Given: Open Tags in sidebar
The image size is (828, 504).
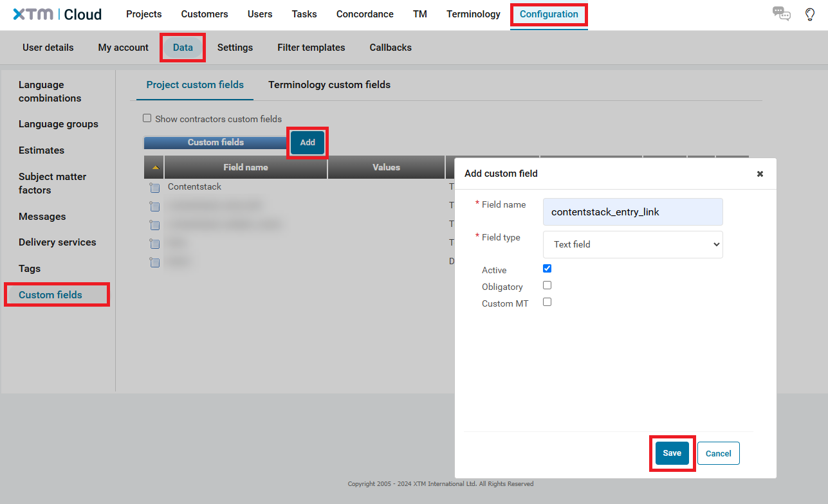Looking at the screenshot, I should (30, 269).
